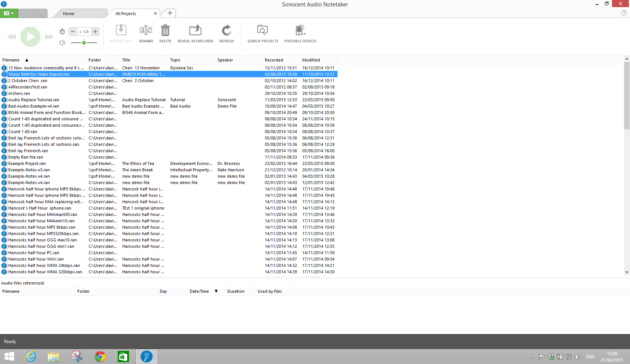630x364 pixels.
Task: Switch to the Home tab
Action: click(69, 13)
